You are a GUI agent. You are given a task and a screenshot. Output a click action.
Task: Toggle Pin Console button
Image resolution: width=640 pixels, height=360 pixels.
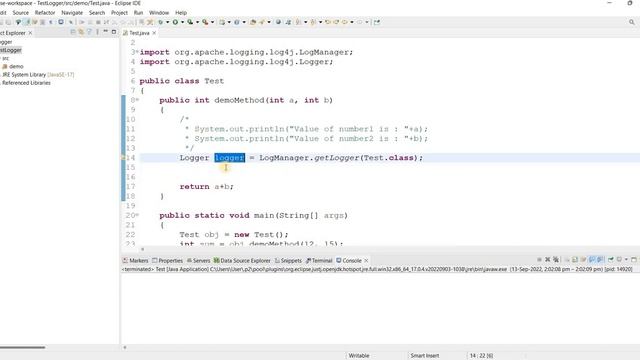(x=611, y=260)
